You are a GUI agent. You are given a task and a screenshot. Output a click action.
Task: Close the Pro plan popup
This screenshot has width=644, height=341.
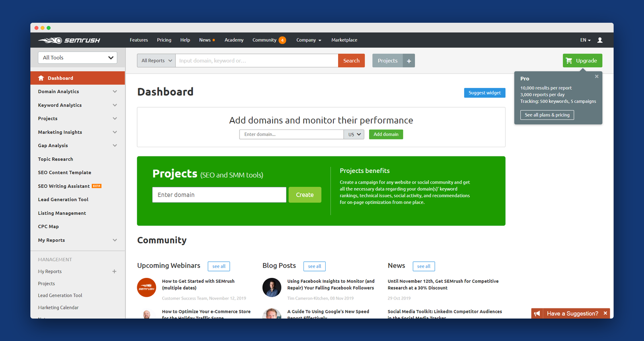tap(597, 76)
